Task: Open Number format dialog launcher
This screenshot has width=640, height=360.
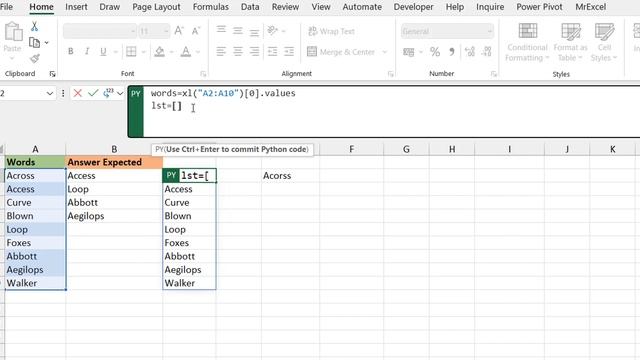Action: [493, 74]
